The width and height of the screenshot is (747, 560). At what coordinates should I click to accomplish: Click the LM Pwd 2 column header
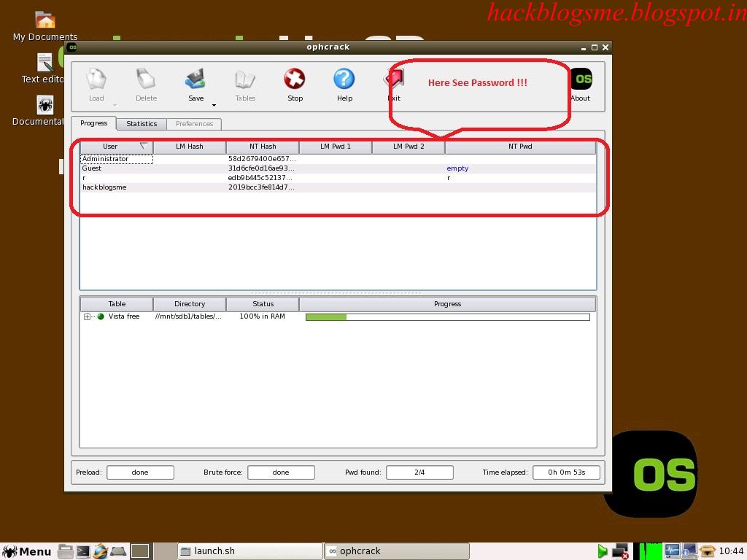pos(409,146)
